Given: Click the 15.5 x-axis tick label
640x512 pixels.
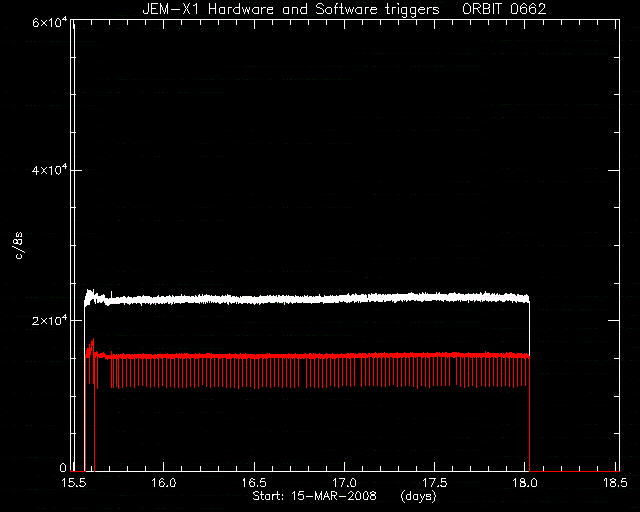Looking at the screenshot, I should 73,483.
